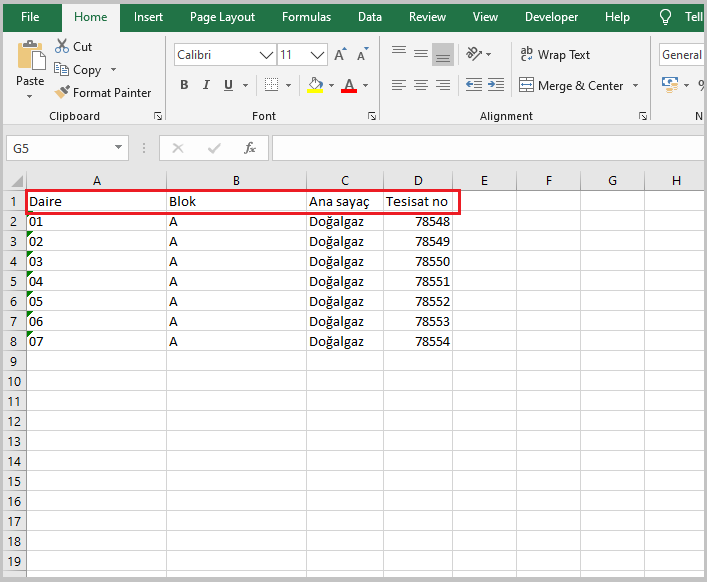Open the Borders dropdown arrow
Screen dimensions: 707x582
pos(288,85)
